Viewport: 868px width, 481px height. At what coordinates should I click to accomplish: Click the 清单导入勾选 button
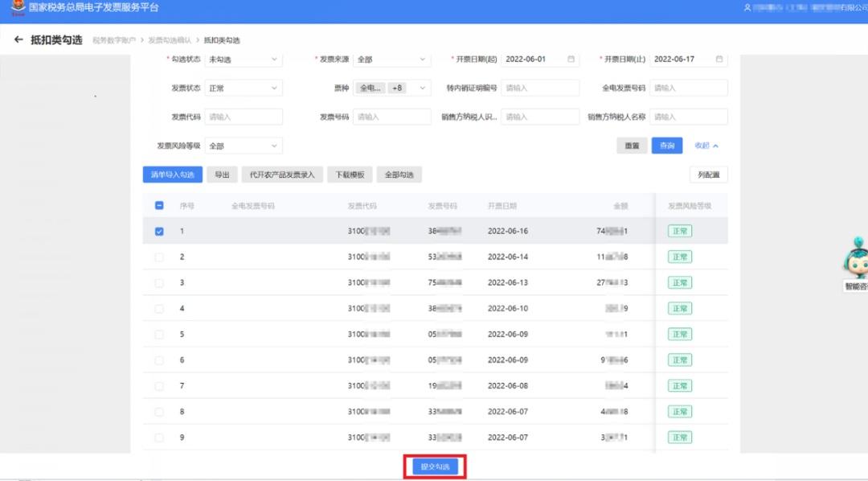pos(172,175)
